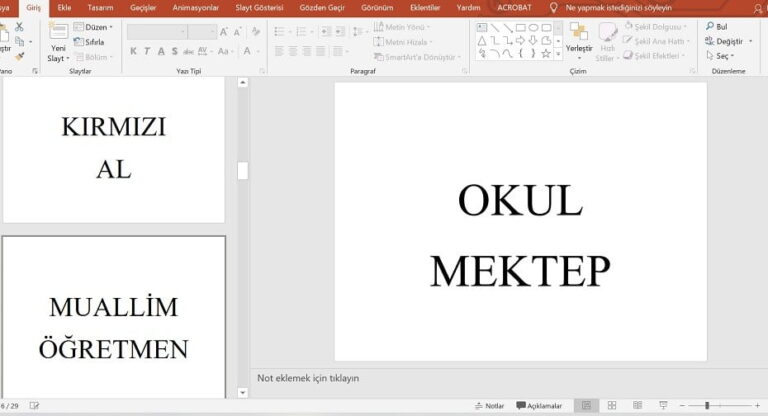Open the Şekil Dolgusu fill options
The image size is (768, 416).
(x=656, y=26)
